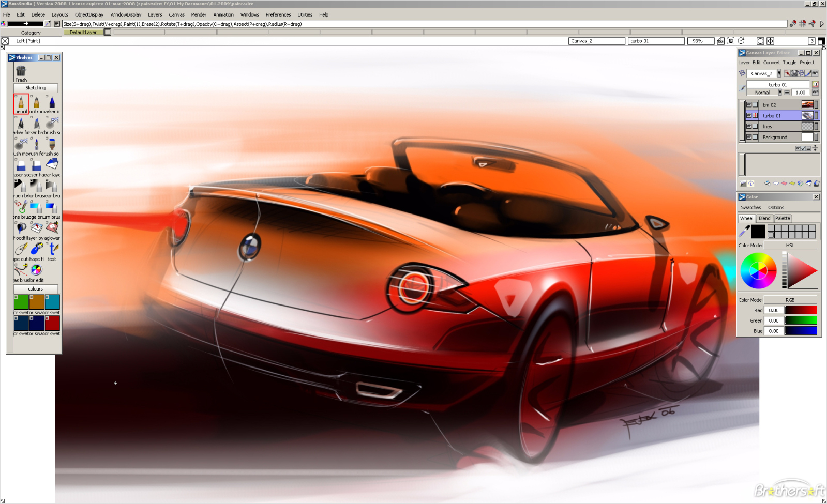This screenshot has width=827, height=504.
Task: Click the Category button
Action: (x=31, y=33)
